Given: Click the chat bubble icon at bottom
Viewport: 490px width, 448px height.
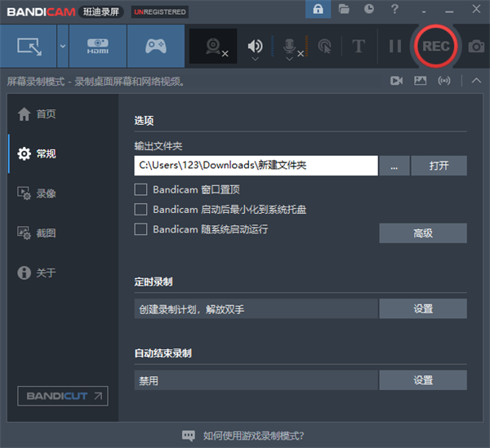Looking at the screenshot, I should (189, 436).
